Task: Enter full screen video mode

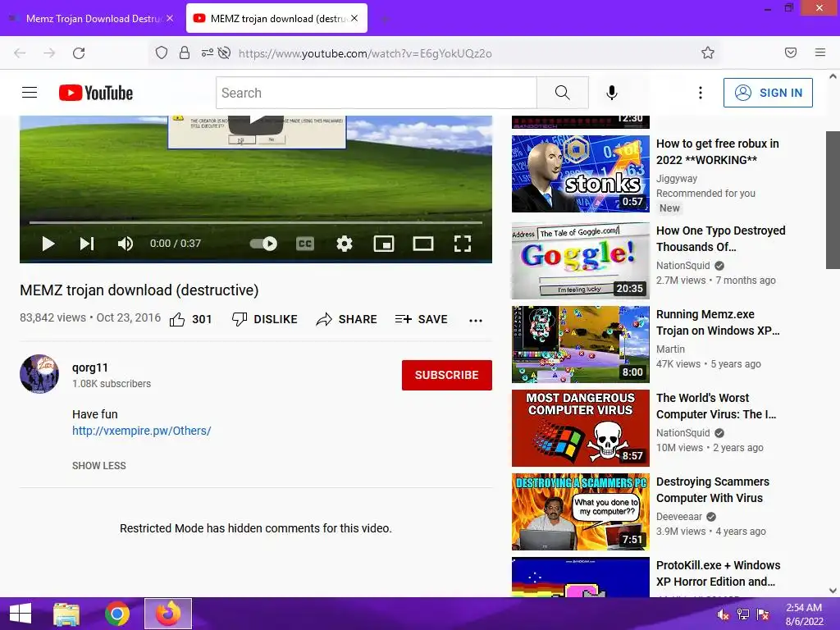Action: 463,244
